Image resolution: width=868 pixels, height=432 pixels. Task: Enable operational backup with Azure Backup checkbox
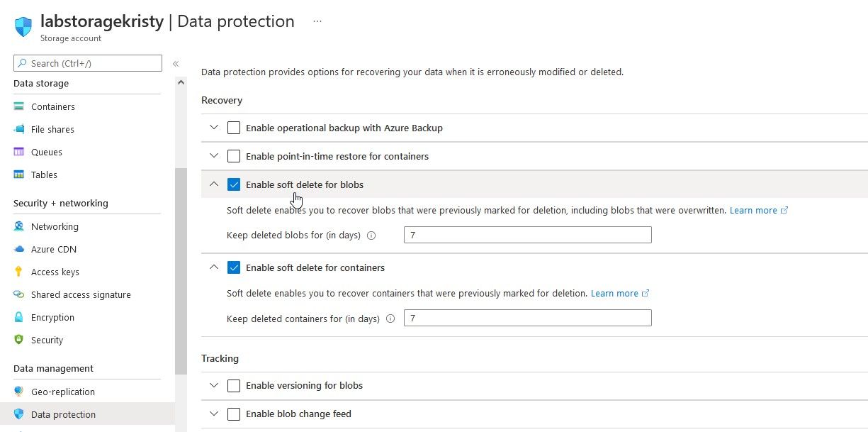(x=234, y=128)
